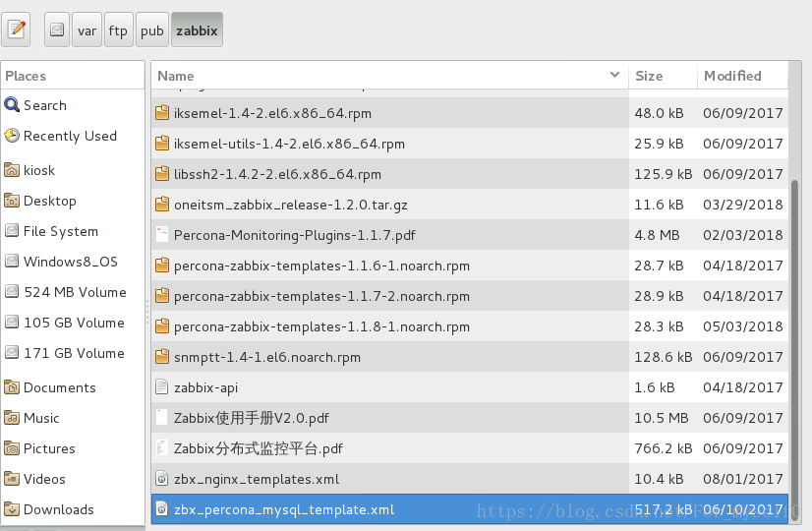Click the 125.9 kB size cell

coord(663,174)
